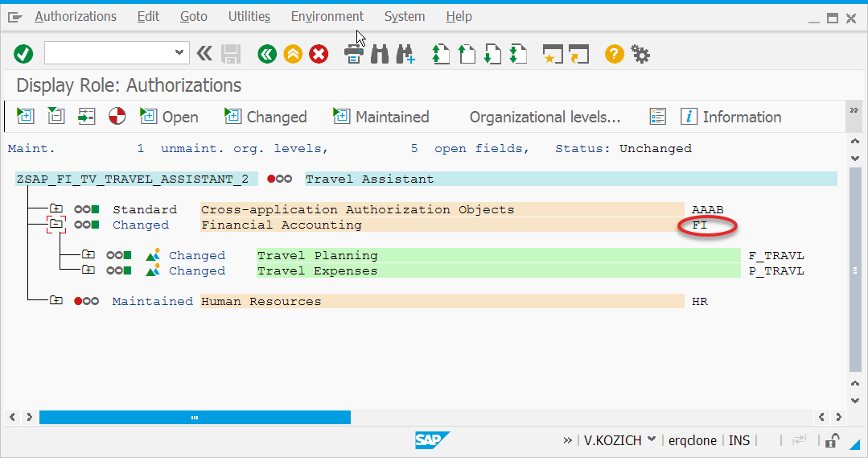Click the Create New Session icon
This screenshot has width=868, height=458.
point(553,54)
